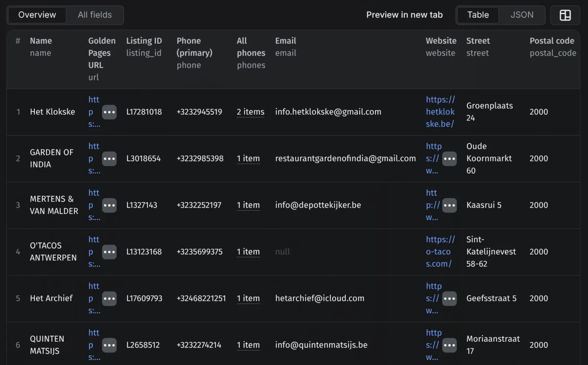Select listing ID L17281018
Viewport: 588px width, 365px height.
coord(144,112)
